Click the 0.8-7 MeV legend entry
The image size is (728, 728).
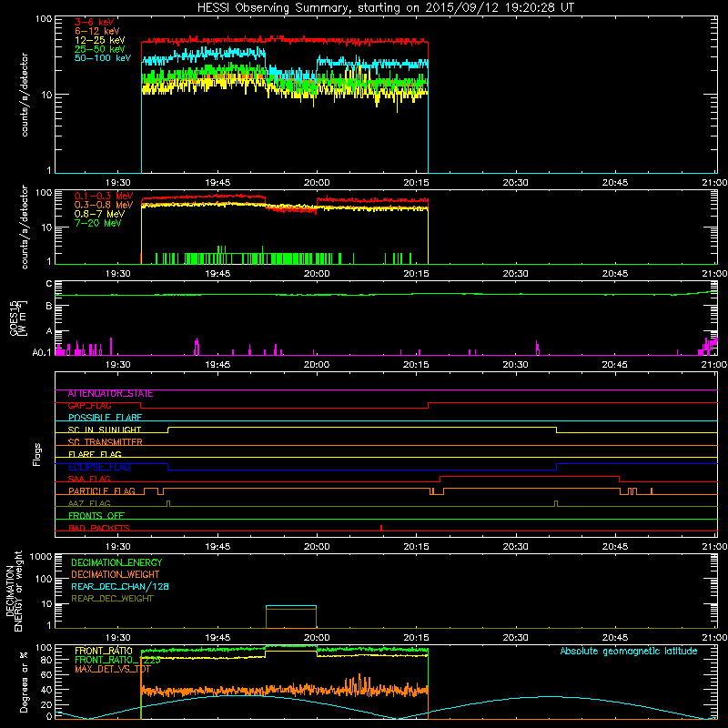click(99, 214)
